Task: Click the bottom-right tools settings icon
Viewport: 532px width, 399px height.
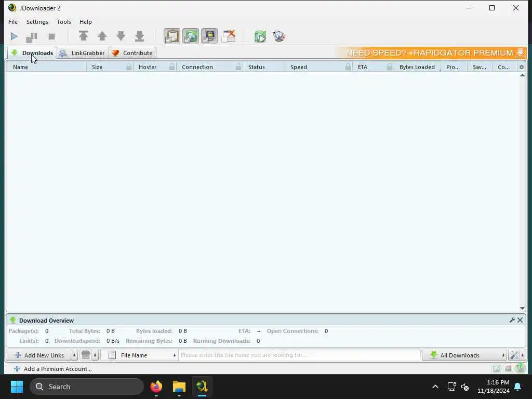Action: [x=514, y=355]
